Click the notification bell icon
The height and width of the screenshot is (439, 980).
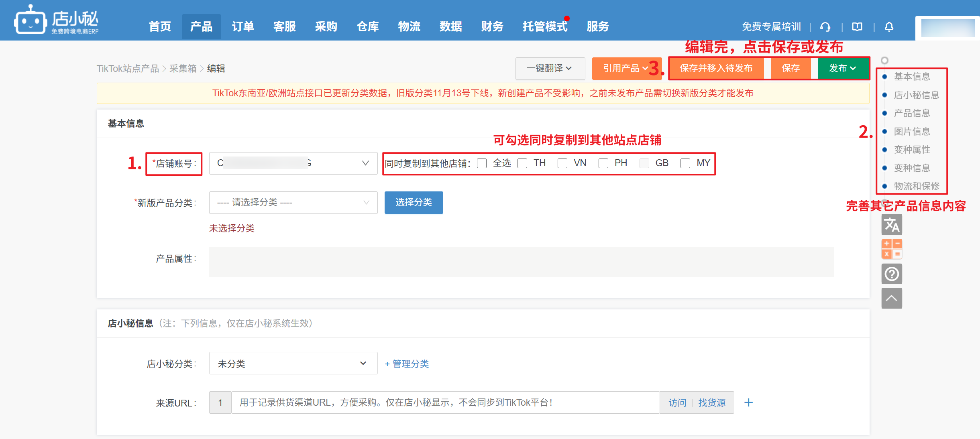[x=889, y=27]
